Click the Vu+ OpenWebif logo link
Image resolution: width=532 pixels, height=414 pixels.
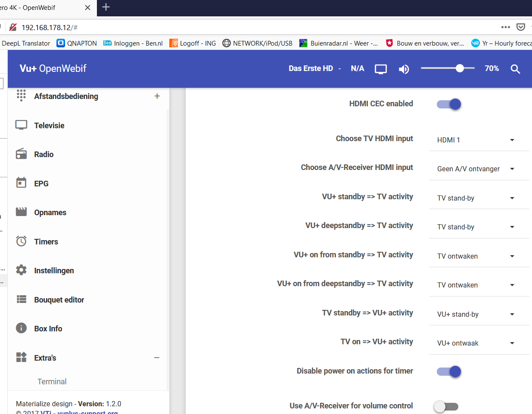[x=53, y=68]
